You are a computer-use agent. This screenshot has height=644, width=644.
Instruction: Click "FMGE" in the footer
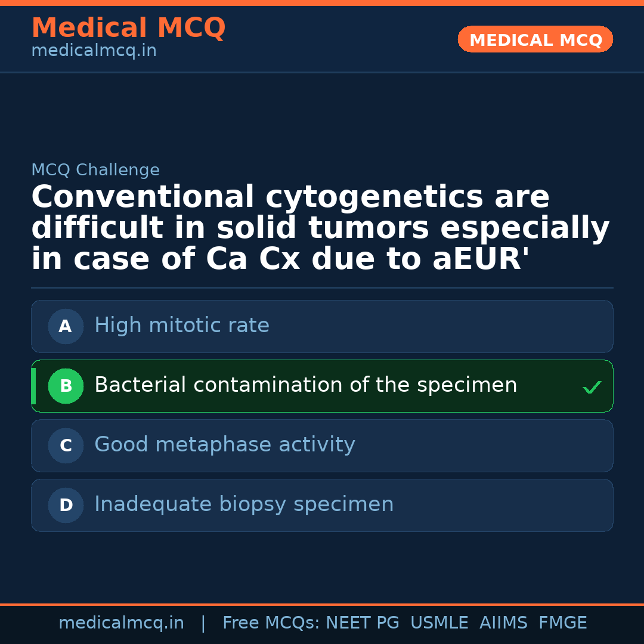tap(562, 623)
